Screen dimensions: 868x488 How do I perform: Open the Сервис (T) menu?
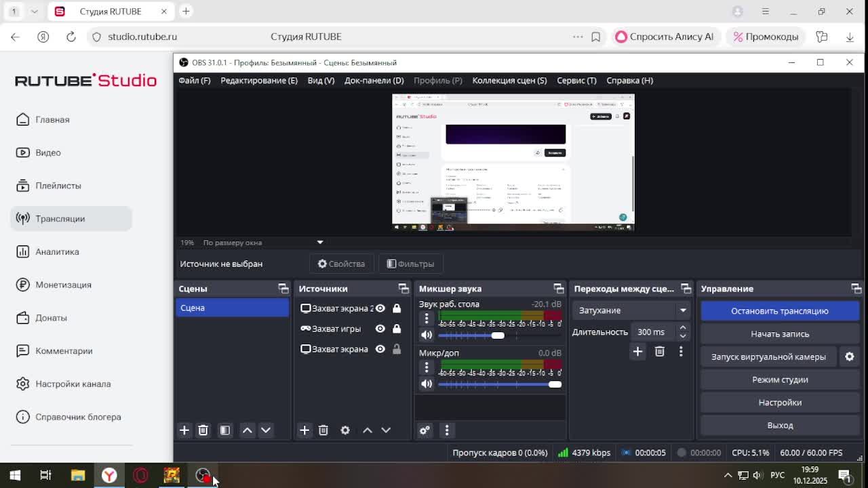tap(576, 80)
